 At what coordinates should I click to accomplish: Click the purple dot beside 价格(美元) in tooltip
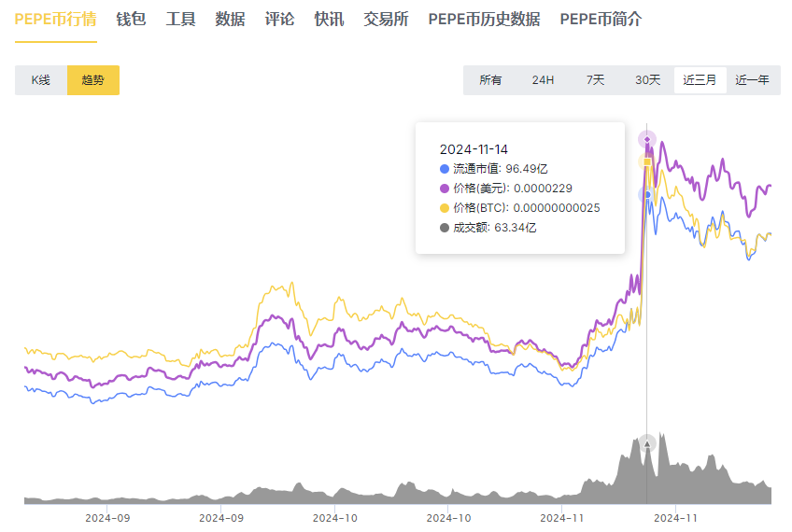(444, 189)
